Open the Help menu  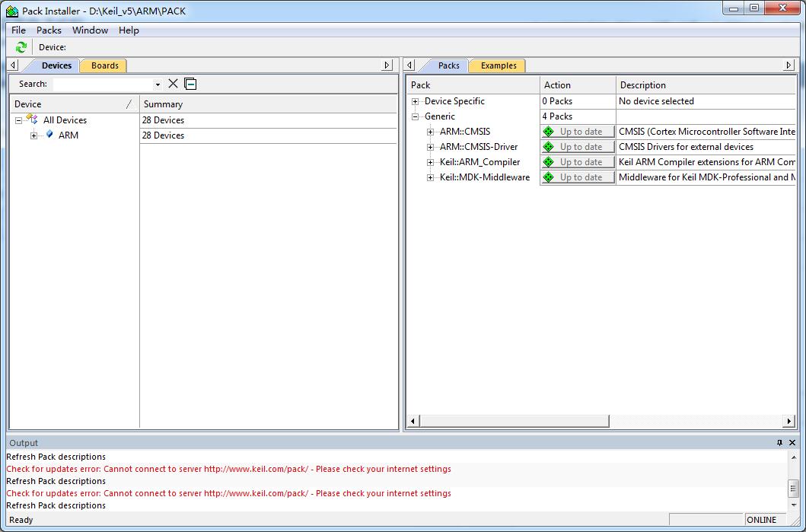129,30
